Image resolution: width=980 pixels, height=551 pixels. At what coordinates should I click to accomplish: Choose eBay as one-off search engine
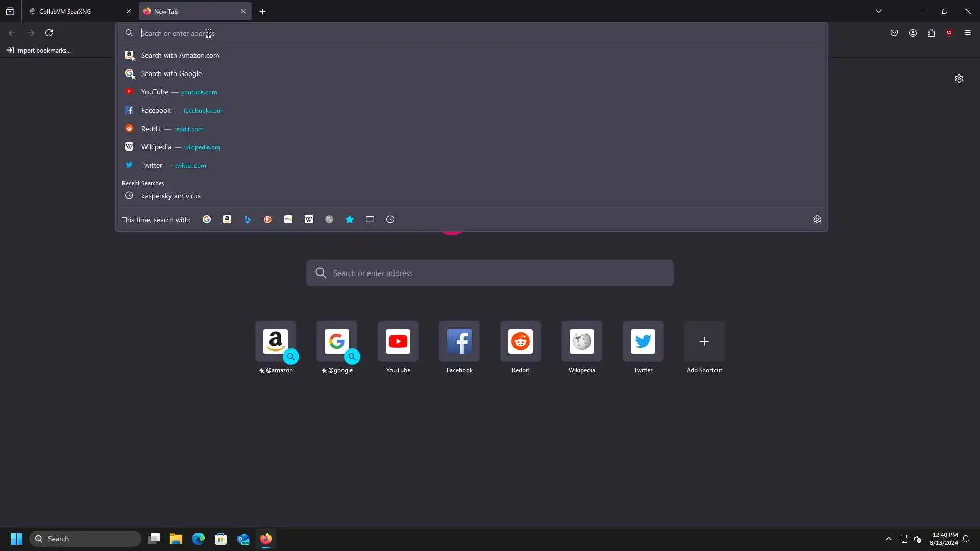click(x=288, y=219)
